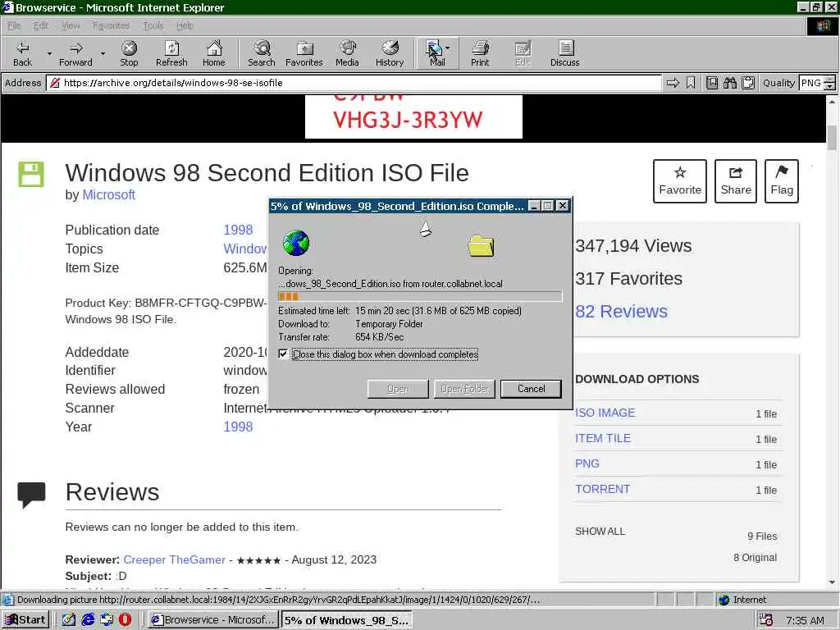Click the Favorite star button on the page

(x=680, y=181)
